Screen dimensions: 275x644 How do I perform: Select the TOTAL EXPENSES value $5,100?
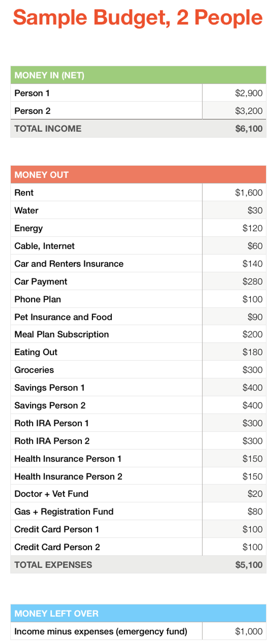pyautogui.click(x=249, y=565)
